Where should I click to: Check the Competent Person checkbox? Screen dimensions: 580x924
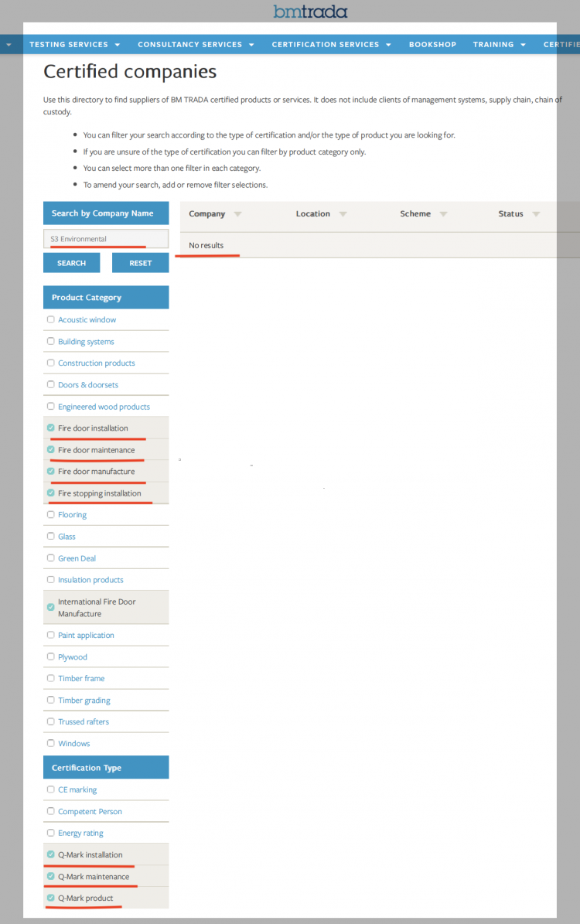pyautogui.click(x=51, y=811)
